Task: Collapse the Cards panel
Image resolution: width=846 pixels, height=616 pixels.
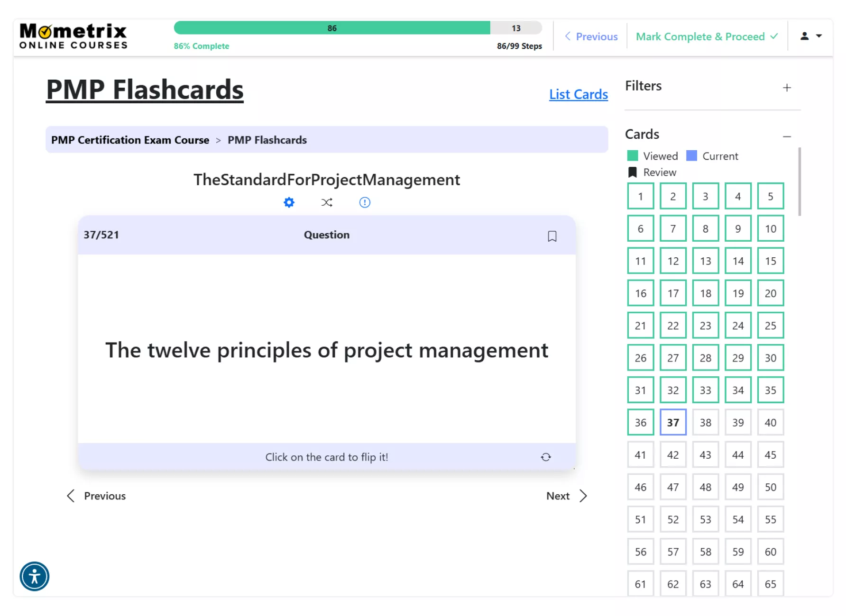Action: click(787, 136)
